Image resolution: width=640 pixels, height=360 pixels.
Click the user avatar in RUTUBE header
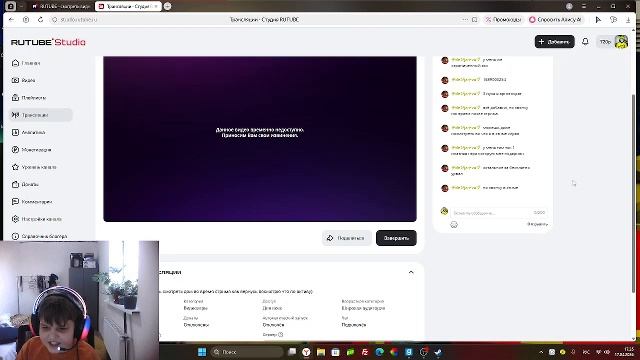pyautogui.click(x=621, y=42)
